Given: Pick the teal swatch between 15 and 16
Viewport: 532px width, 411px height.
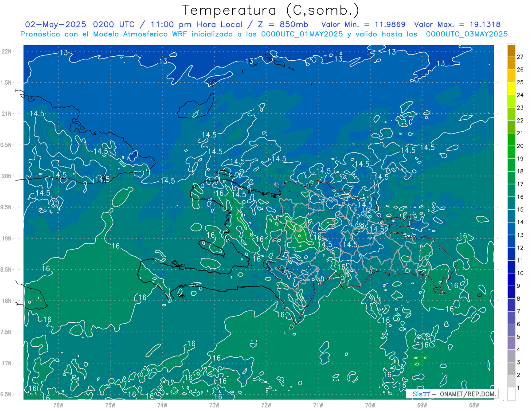Looking at the screenshot, I should point(511,203).
